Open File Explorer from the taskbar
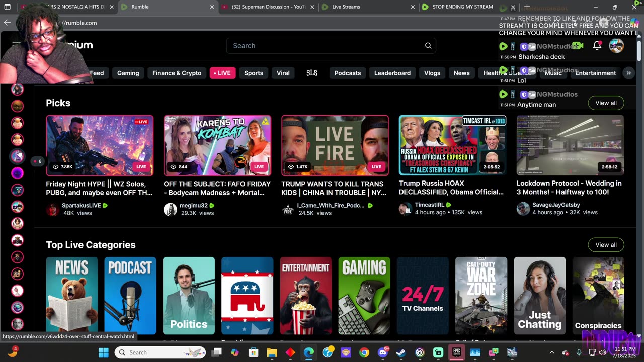This screenshot has width=644, height=362. [272, 352]
